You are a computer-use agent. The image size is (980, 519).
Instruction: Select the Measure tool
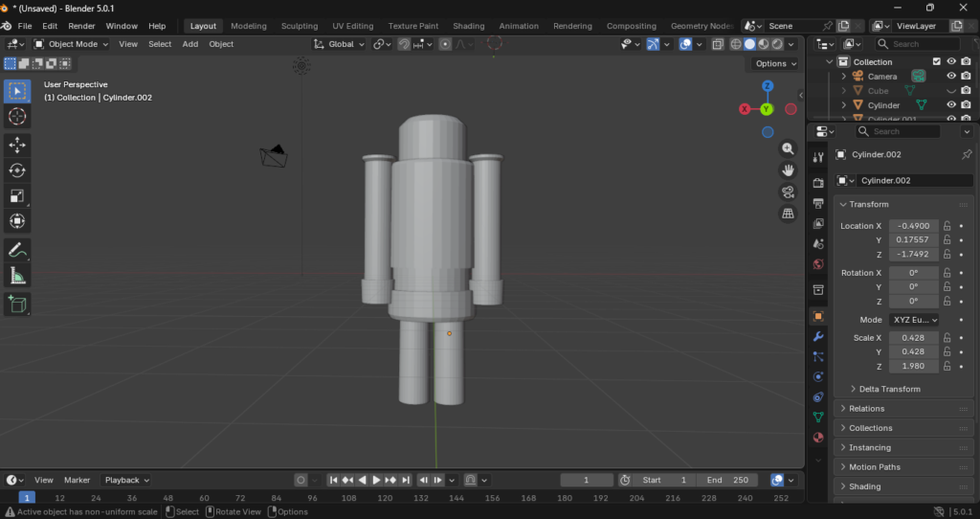17,277
